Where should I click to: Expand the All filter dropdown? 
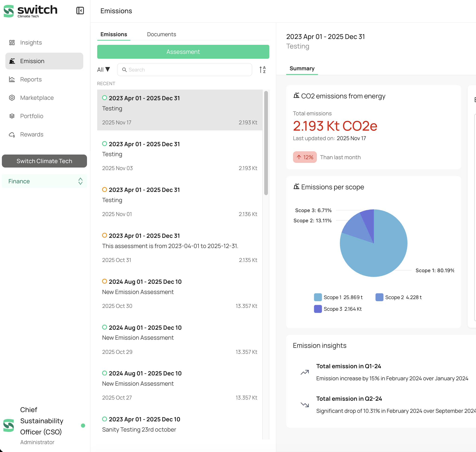[104, 70]
